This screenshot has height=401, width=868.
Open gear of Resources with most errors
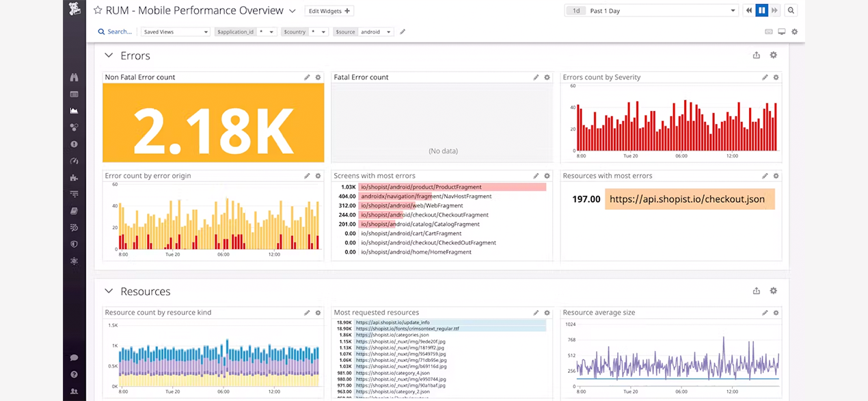click(776, 176)
